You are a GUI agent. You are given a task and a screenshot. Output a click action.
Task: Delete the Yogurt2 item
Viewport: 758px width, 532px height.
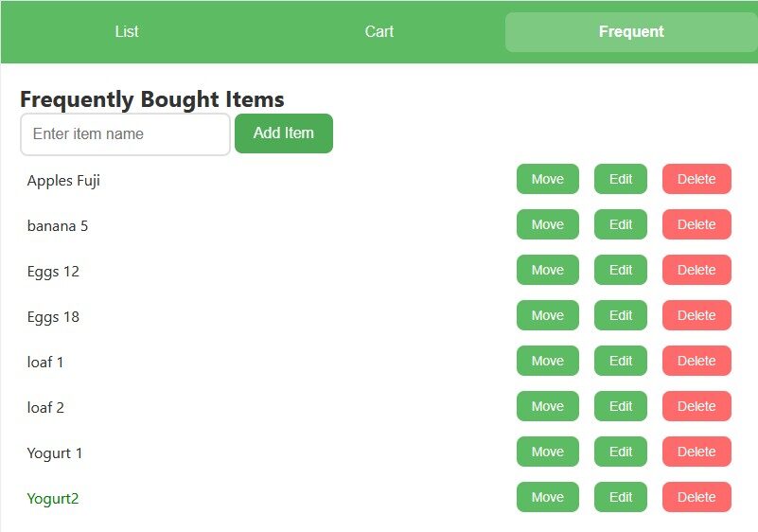click(696, 497)
